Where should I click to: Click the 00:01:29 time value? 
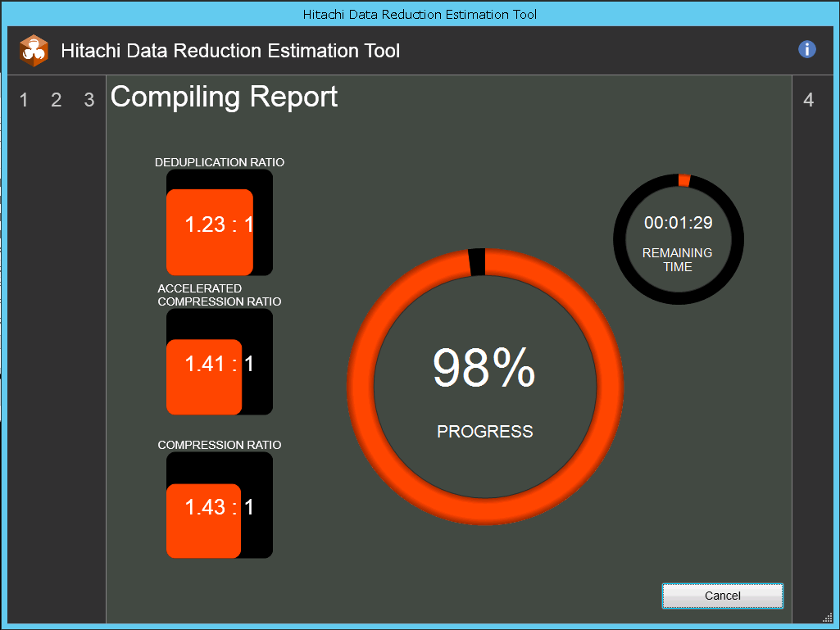click(x=679, y=223)
